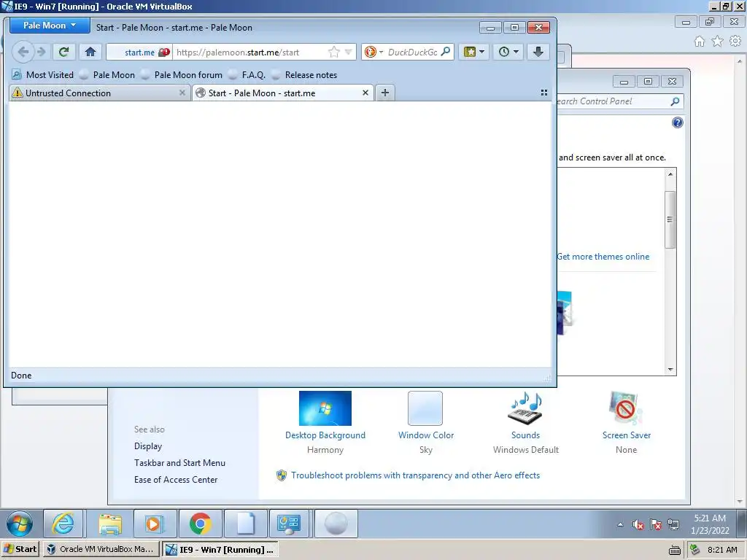The width and height of the screenshot is (747, 560).
Task: Open Troubleshoot transparency and Aero effects link
Action: (415, 475)
